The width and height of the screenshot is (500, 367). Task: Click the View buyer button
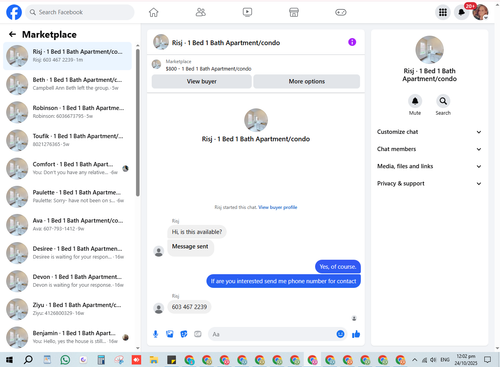[x=202, y=81]
